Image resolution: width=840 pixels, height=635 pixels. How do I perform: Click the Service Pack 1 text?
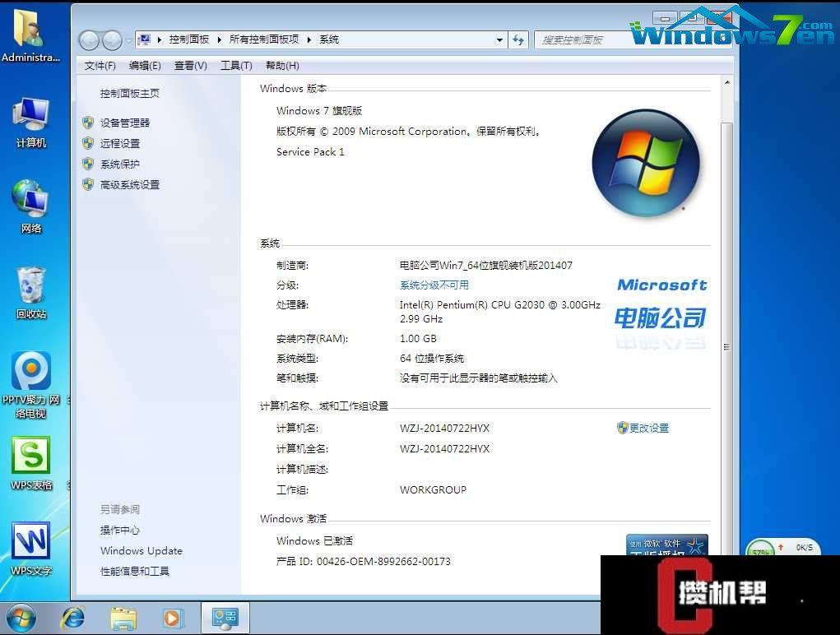tap(310, 151)
